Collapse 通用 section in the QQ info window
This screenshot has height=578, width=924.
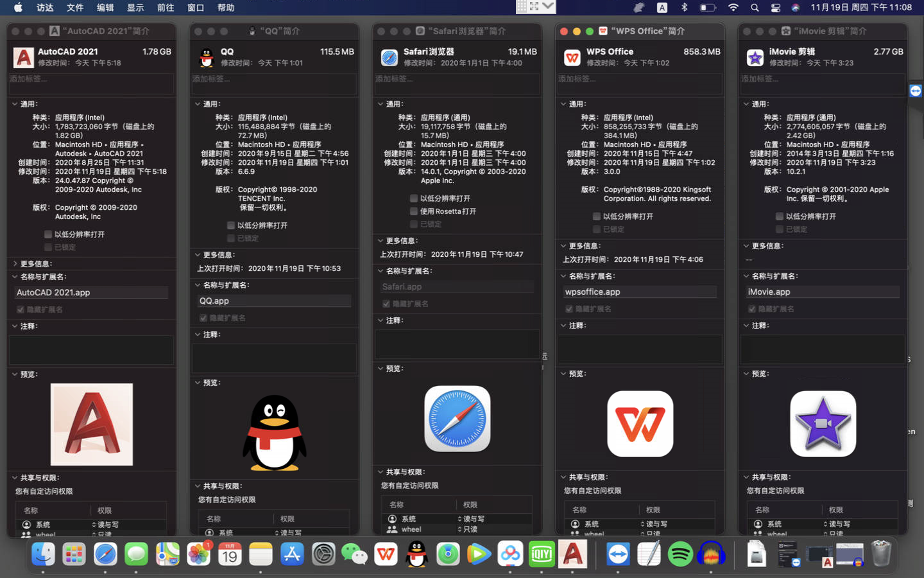[198, 104]
